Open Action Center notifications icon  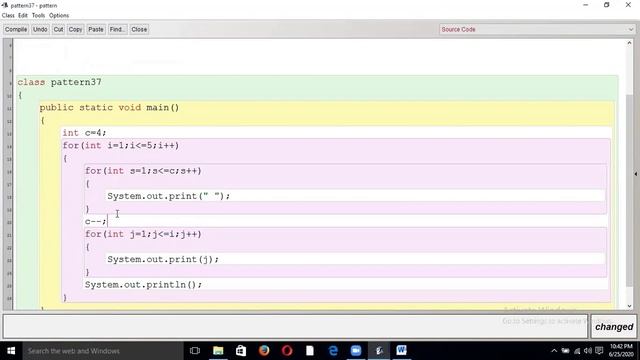pyautogui.click(x=599, y=351)
